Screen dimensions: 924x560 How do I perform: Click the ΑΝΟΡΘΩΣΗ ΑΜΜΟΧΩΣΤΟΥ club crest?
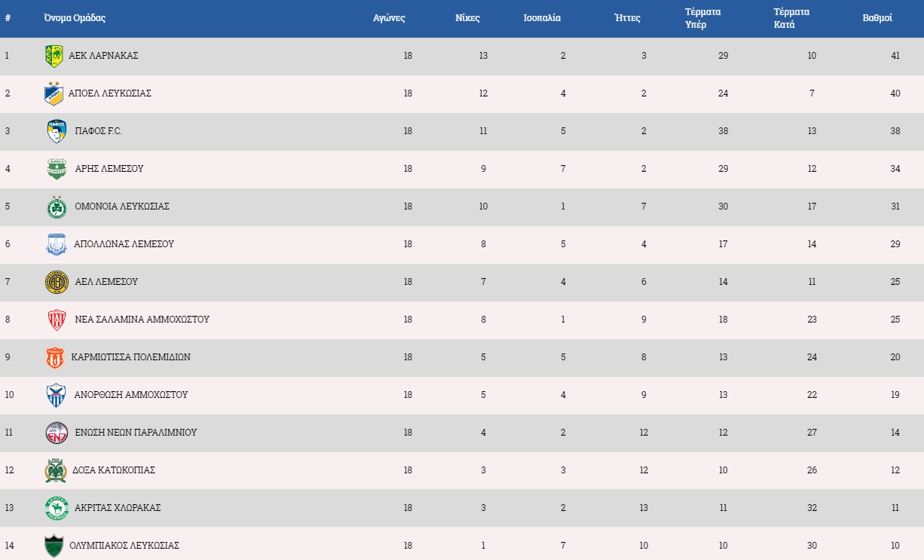(57, 395)
